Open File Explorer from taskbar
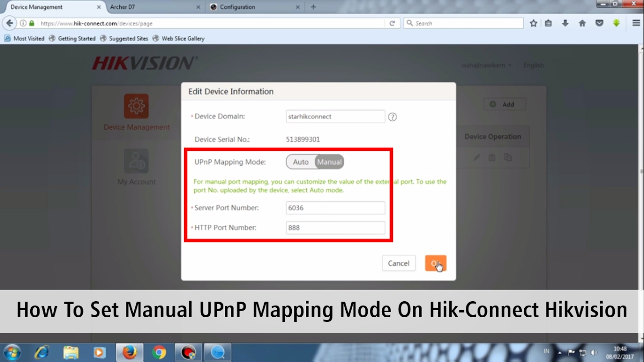This screenshot has width=644, height=362. pos(71,352)
